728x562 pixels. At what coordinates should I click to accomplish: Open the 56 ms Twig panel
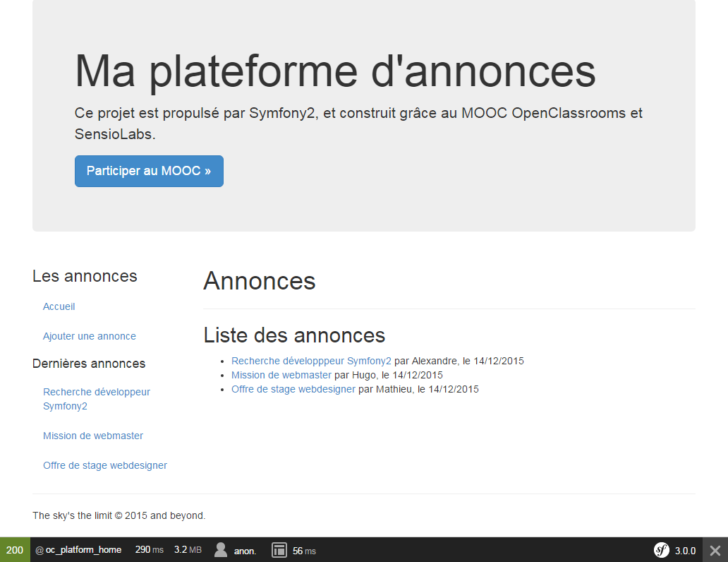point(304,551)
